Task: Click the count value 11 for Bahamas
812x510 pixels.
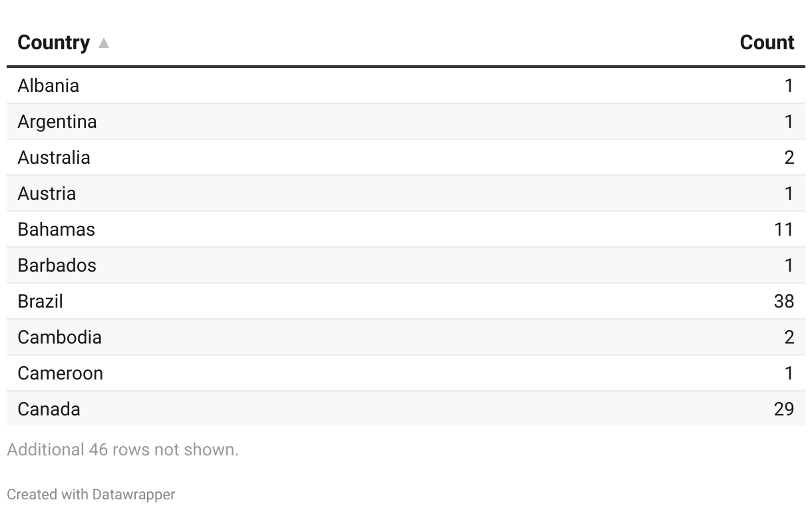Action: click(x=784, y=230)
